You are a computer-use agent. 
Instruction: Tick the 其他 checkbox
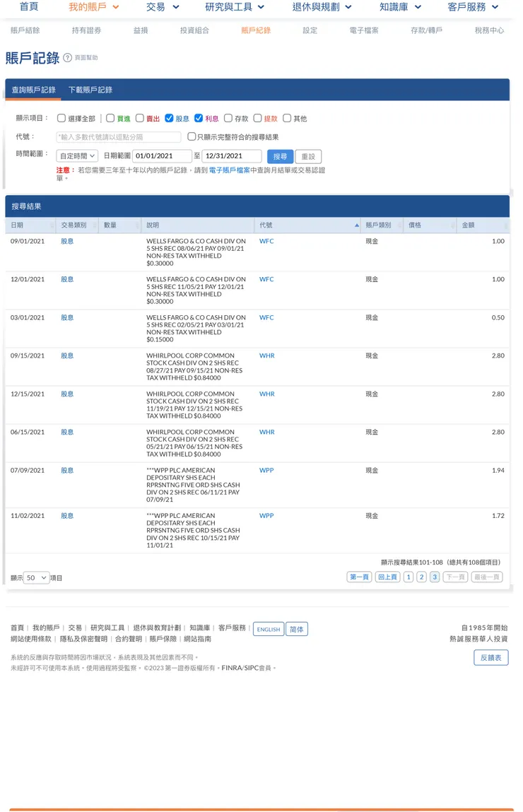(287, 118)
